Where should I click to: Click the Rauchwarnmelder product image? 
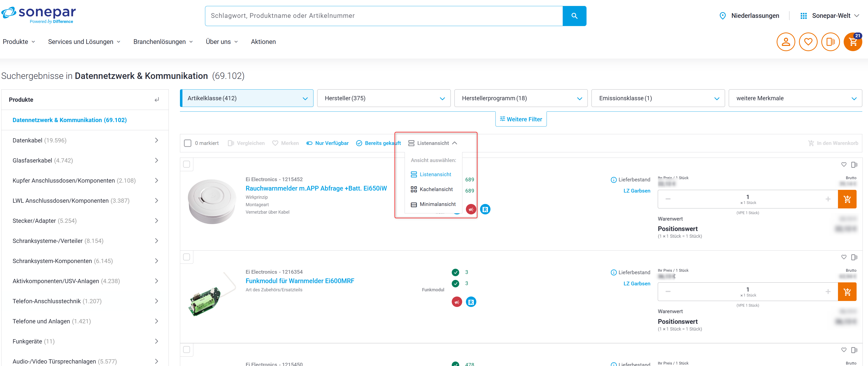coord(212,201)
